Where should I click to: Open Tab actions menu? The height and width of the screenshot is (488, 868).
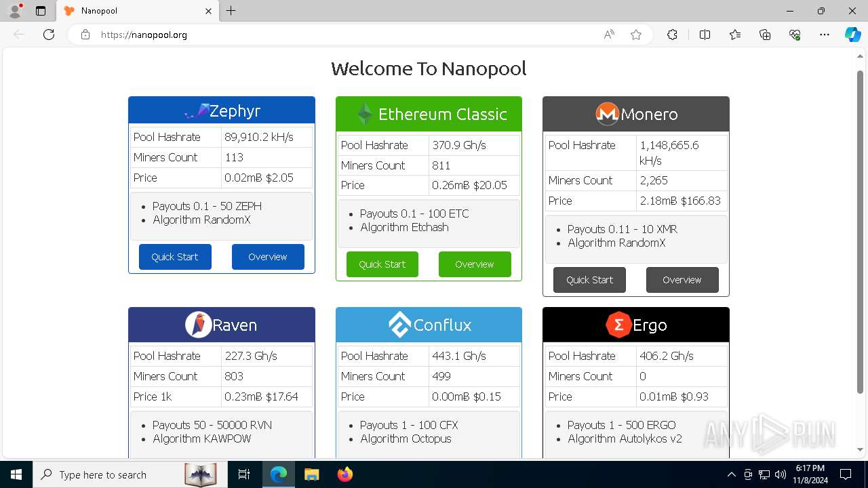pyautogui.click(x=41, y=11)
